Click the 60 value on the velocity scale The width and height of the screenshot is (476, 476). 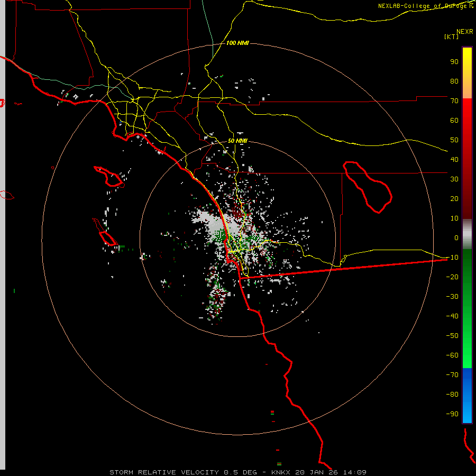pos(454,120)
